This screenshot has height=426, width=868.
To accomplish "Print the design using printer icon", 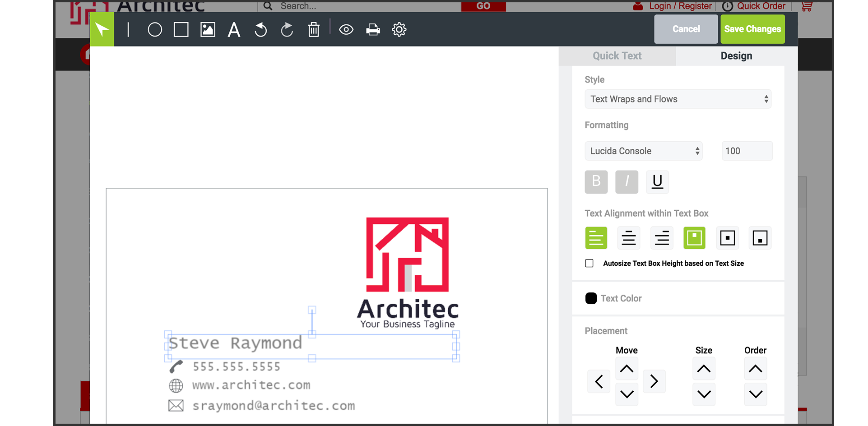I will (373, 30).
